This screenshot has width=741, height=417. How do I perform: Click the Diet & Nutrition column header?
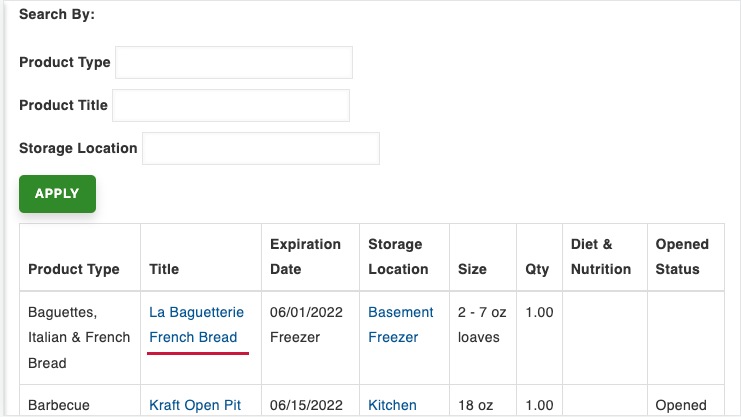pos(600,256)
